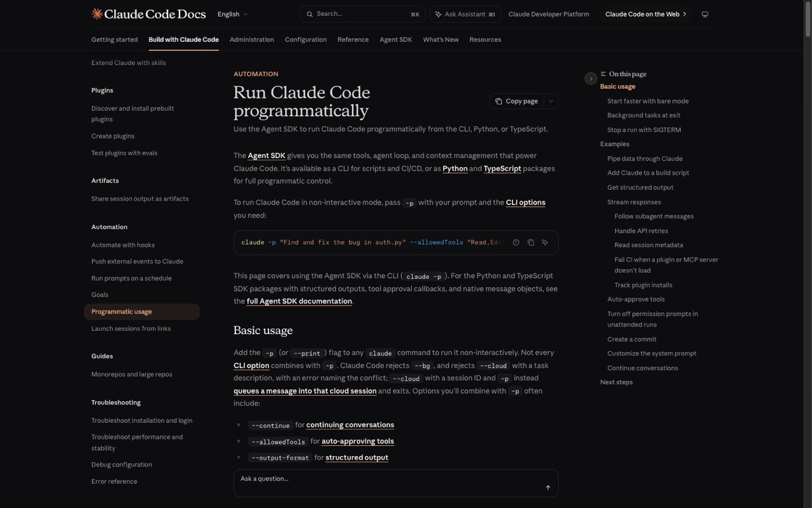
Task: Go to the Resources tab
Action: pos(485,39)
